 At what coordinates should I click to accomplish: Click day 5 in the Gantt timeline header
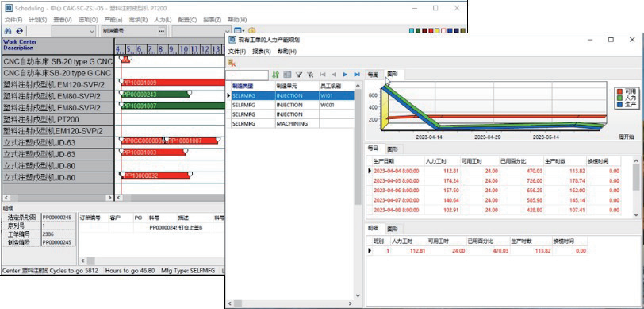pyautogui.click(x=129, y=50)
